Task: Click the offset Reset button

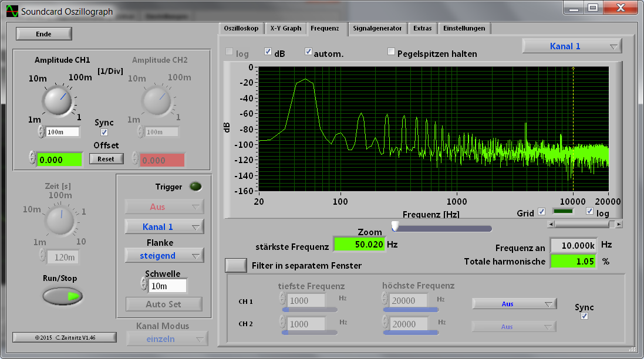Action: tap(106, 158)
